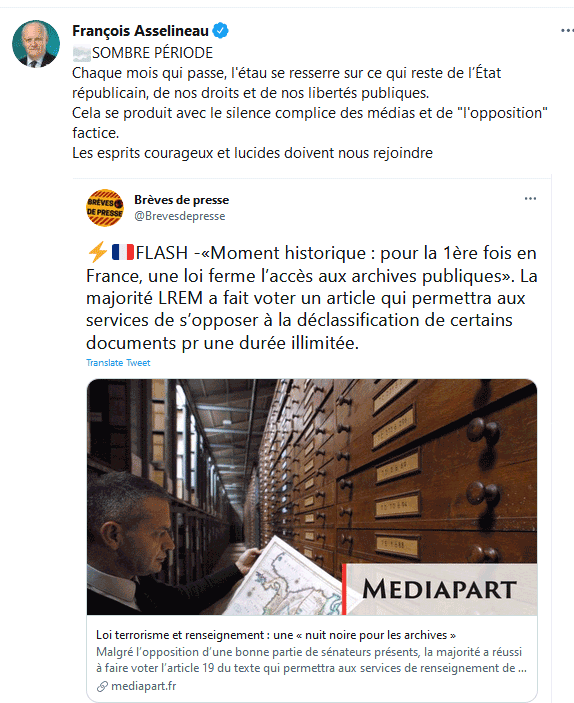Open the François Asselineau name link

[x=140, y=31]
